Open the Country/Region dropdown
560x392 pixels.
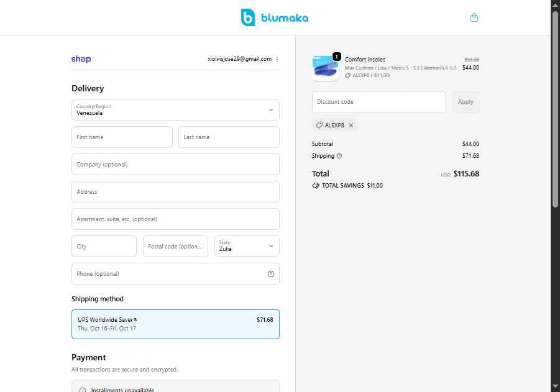click(x=175, y=110)
